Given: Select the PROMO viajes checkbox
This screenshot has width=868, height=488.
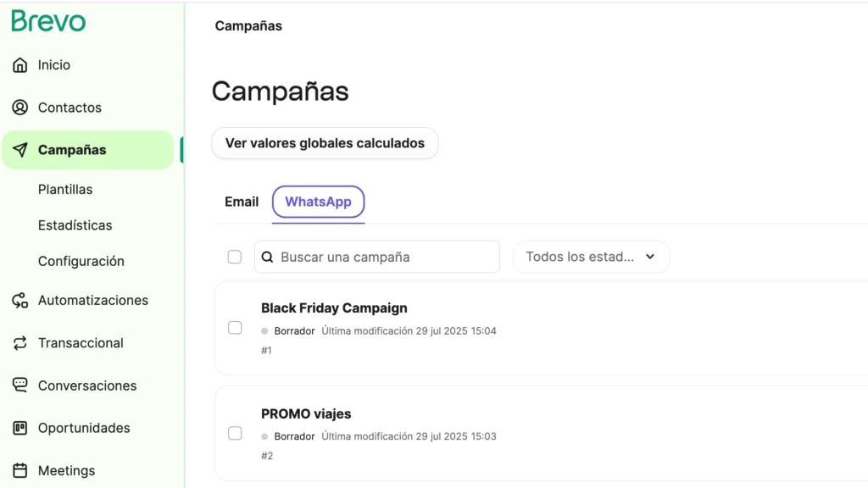Looking at the screenshot, I should (235, 434).
